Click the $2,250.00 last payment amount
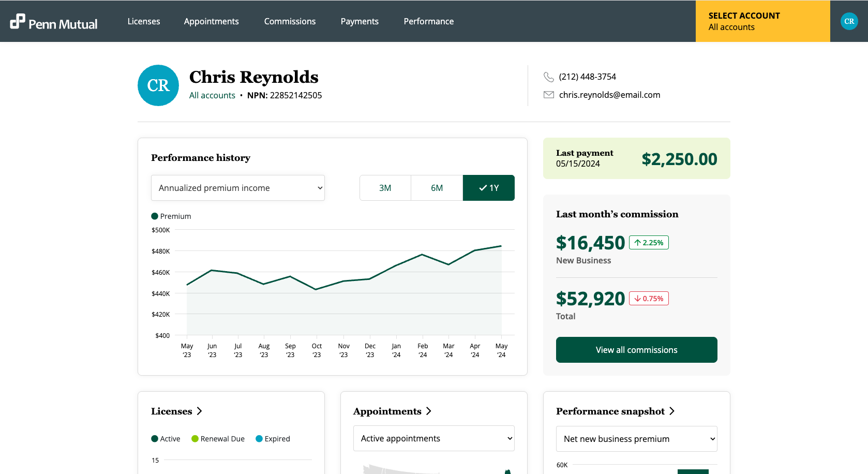 tap(679, 159)
